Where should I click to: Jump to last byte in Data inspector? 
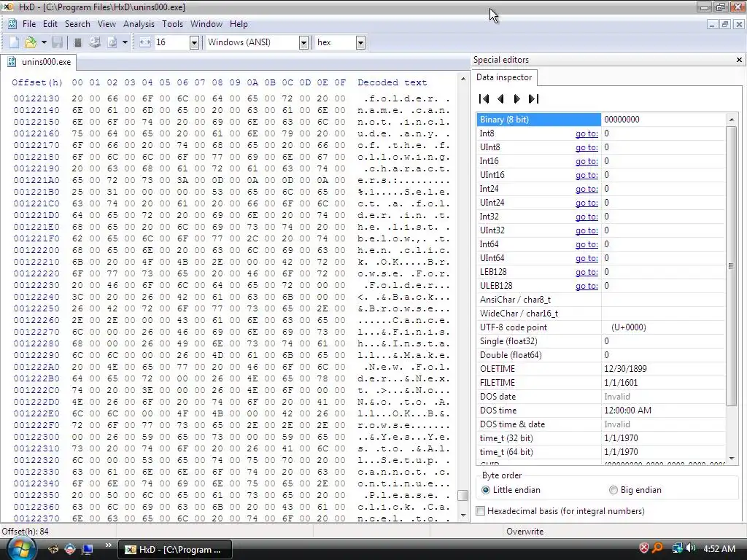(533, 98)
